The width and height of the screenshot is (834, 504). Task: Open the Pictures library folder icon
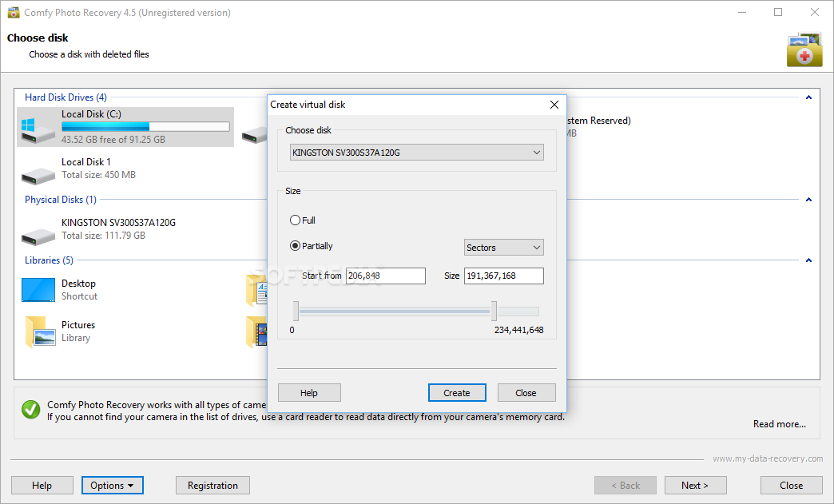tap(40, 331)
